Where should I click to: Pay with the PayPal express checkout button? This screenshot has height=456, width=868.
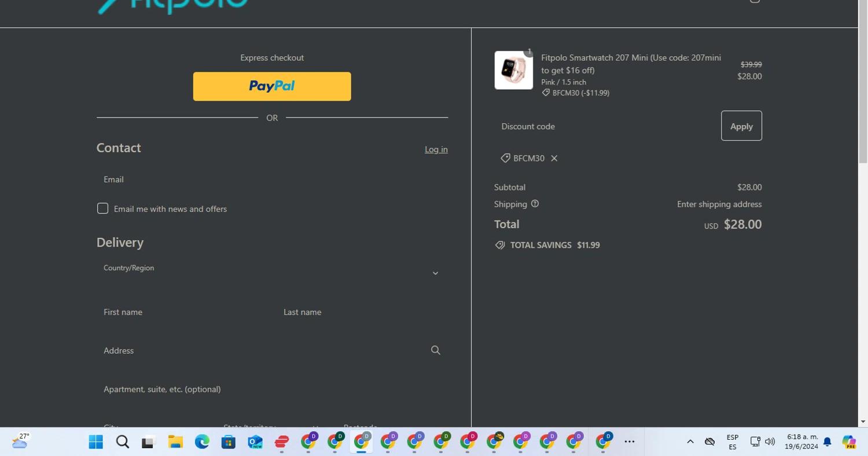pos(272,86)
